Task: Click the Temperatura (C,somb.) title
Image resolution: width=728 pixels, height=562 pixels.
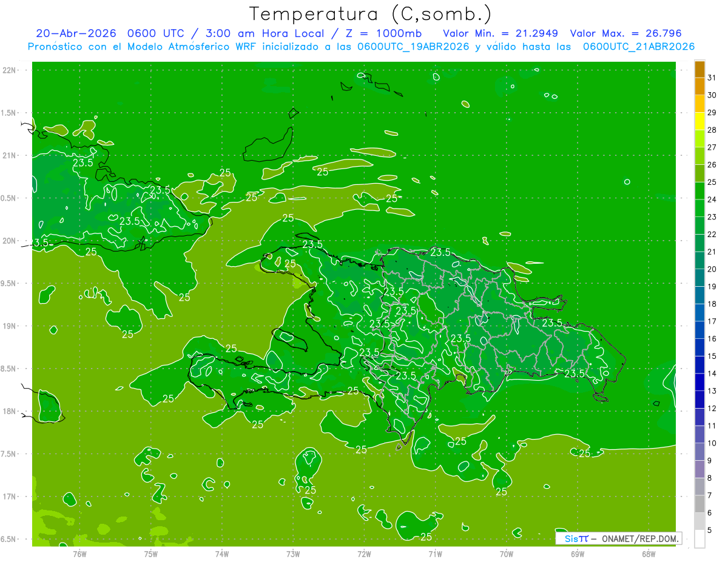Action: 370,14
